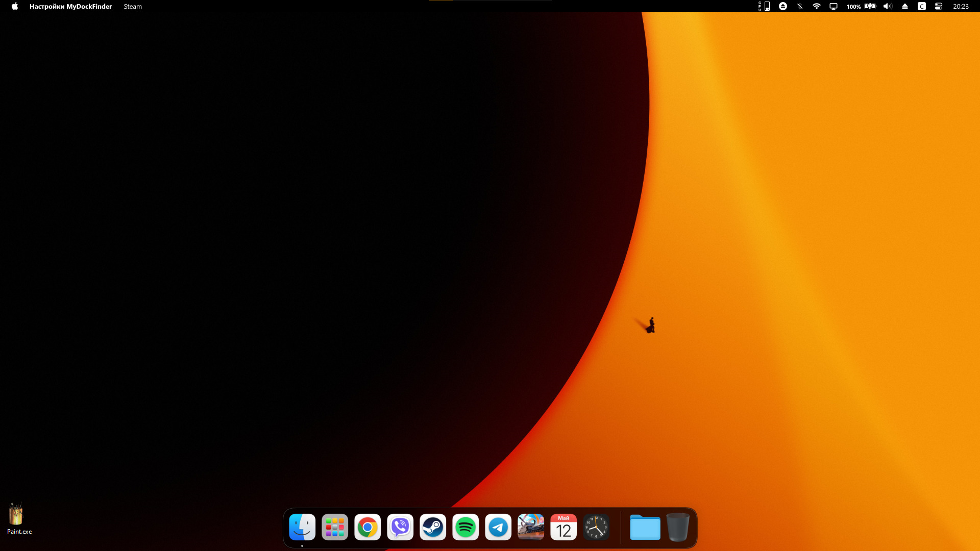Open the Apple logo menu

coord(15,6)
